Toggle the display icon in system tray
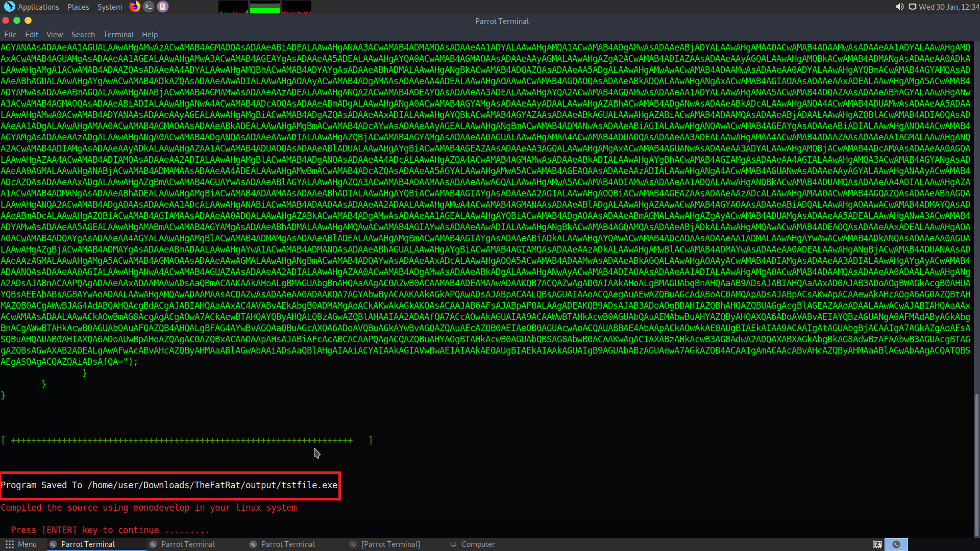This screenshot has height=551, width=980. tap(913, 7)
